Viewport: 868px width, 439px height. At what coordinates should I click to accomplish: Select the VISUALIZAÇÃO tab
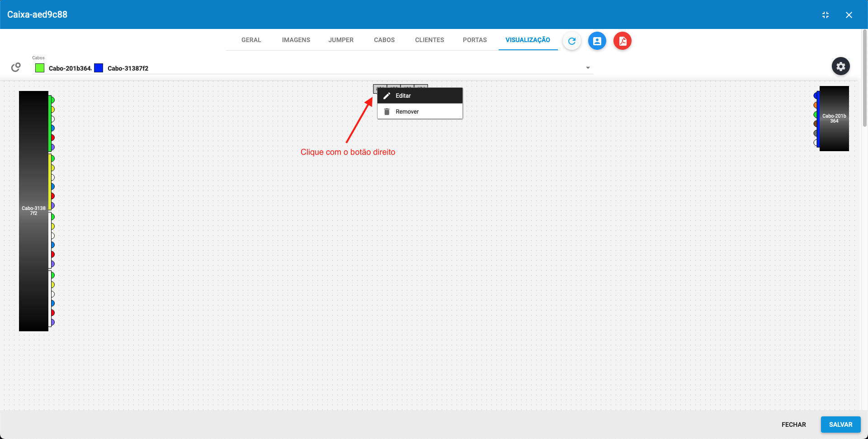point(528,40)
